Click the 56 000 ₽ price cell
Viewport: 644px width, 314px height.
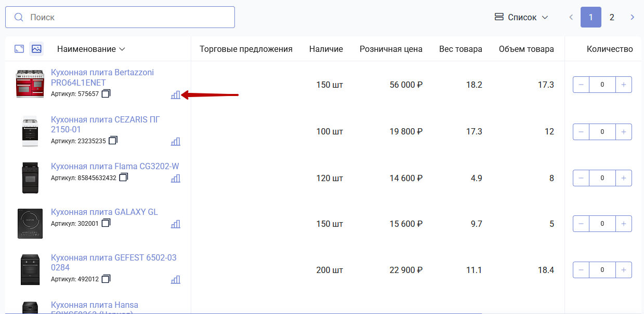tap(406, 85)
